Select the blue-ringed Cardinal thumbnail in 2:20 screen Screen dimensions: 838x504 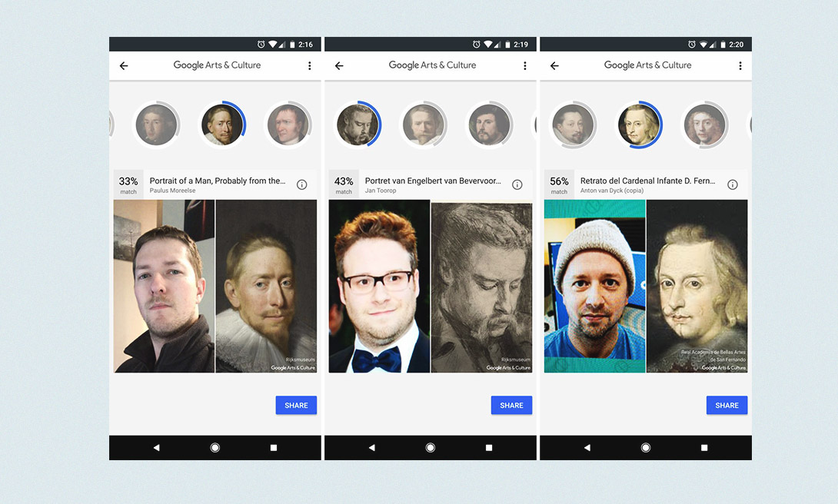[639, 125]
